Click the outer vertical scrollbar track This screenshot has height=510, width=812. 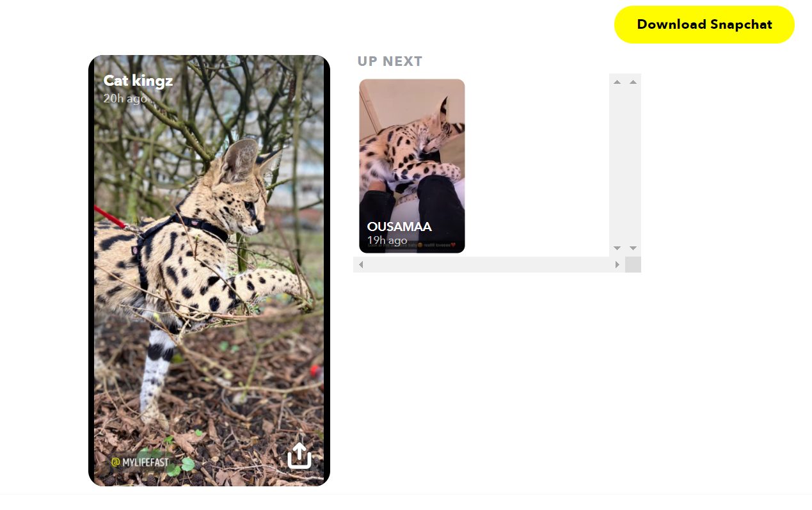coord(633,165)
